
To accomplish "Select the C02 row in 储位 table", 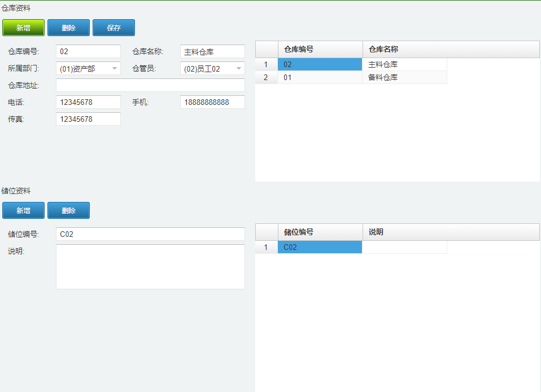I will (x=351, y=247).
